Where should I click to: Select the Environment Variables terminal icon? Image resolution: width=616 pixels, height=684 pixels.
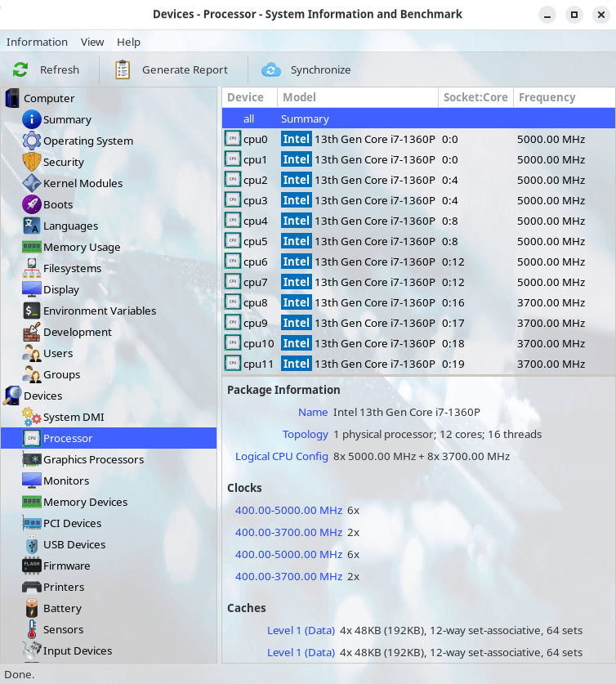[32, 311]
